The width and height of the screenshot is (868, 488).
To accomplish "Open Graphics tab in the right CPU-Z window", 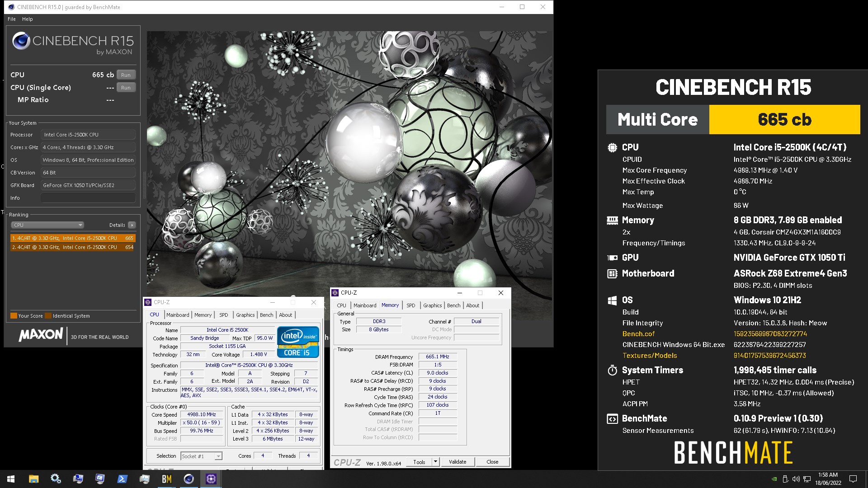I will pos(433,305).
